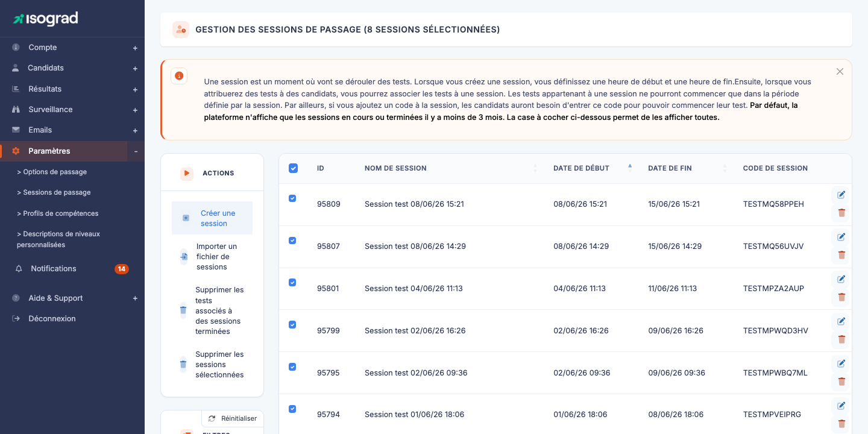
Task: Click the notifications count badge 14
Action: tap(122, 269)
